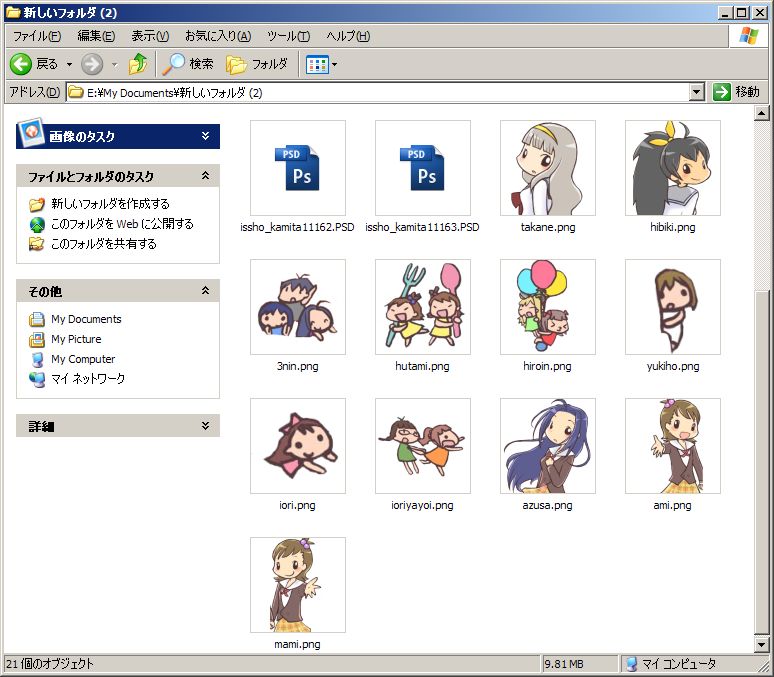774x677 pixels.
Task: Click the 移動 Go button
Action: point(736,92)
